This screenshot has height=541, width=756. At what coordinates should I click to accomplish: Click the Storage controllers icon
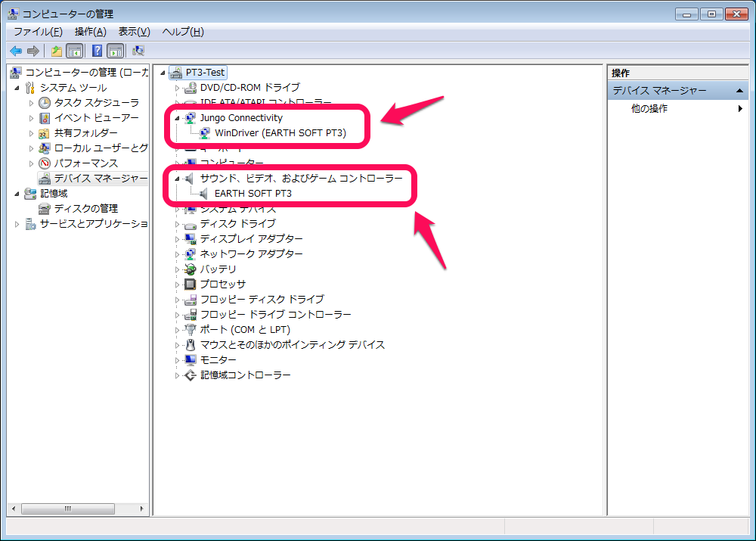(191, 375)
